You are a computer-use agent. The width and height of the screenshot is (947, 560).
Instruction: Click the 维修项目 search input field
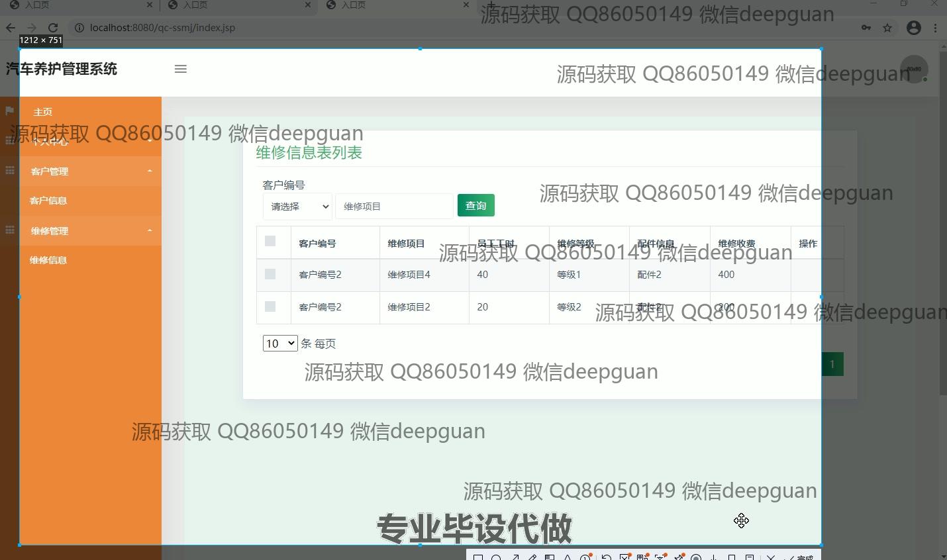pyautogui.click(x=394, y=207)
